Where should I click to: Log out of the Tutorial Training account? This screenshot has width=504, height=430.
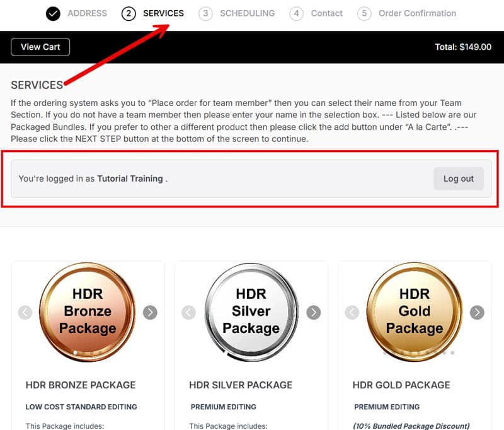pos(459,178)
